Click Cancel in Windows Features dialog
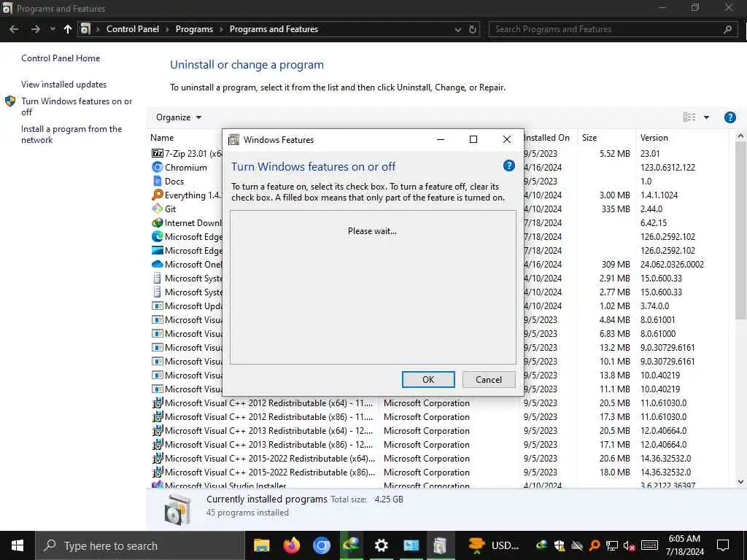This screenshot has width=747, height=560. [x=489, y=379]
